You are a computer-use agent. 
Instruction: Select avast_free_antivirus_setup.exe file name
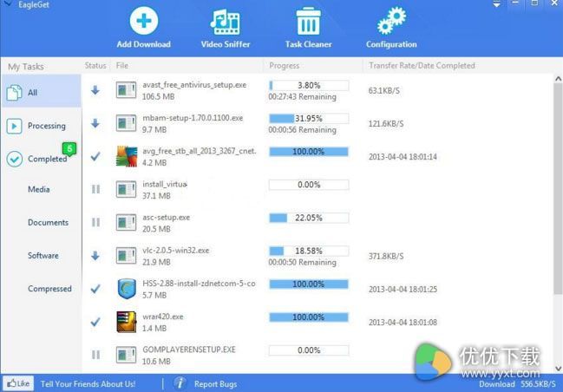194,85
